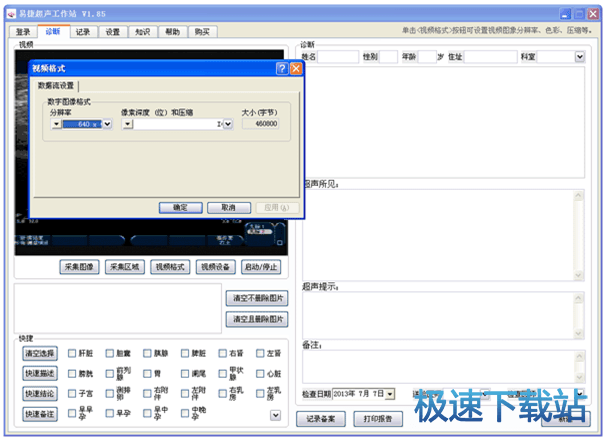Viewport: 608px width, 443px height.
Task: Check the 左肾 checkbox
Action: 260,353
